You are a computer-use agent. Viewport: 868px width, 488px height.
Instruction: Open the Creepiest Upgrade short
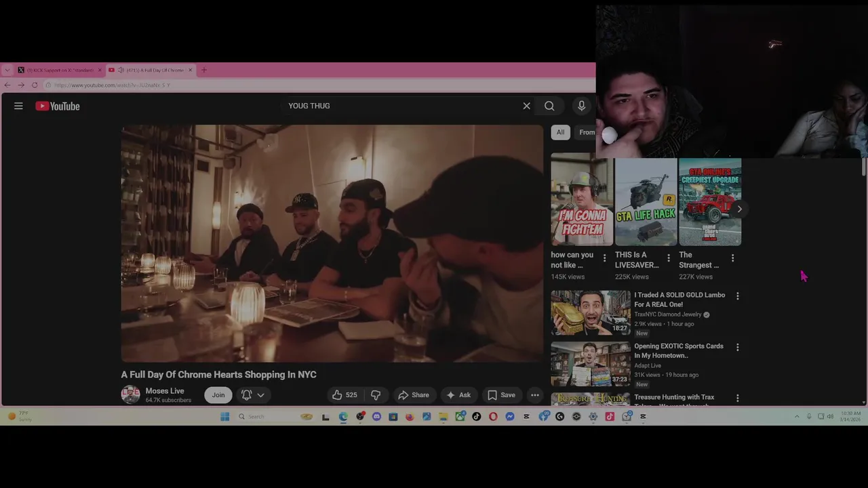pyautogui.click(x=710, y=202)
